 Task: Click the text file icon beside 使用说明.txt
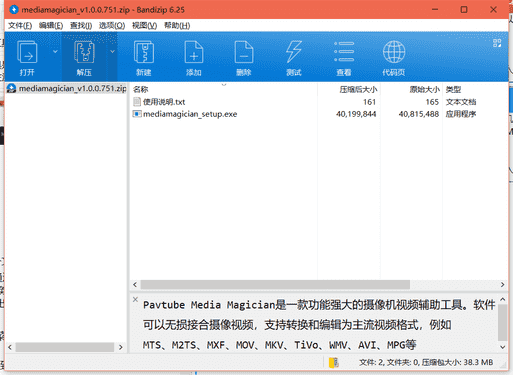click(x=137, y=102)
